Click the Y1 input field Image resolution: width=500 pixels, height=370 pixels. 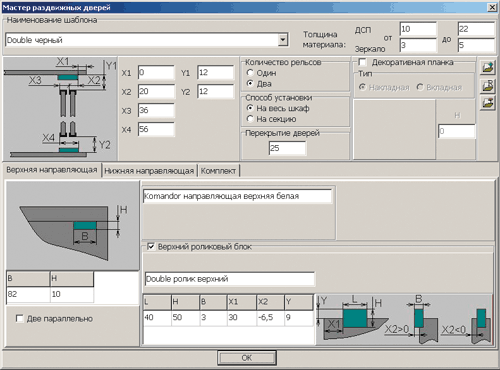(x=216, y=72)
